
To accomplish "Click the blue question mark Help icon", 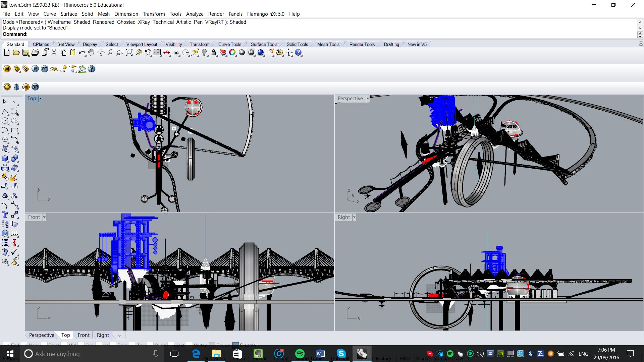I will tap(298, 53).
